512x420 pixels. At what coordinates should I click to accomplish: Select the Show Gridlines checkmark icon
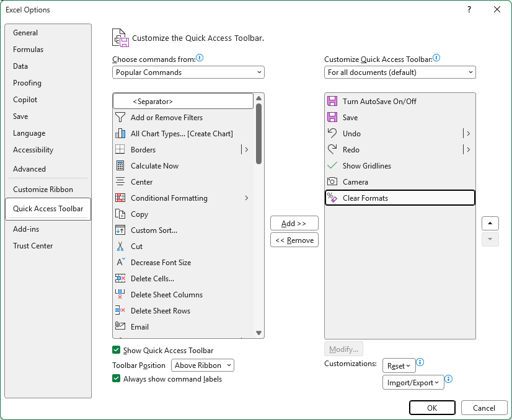pos(332,165)
